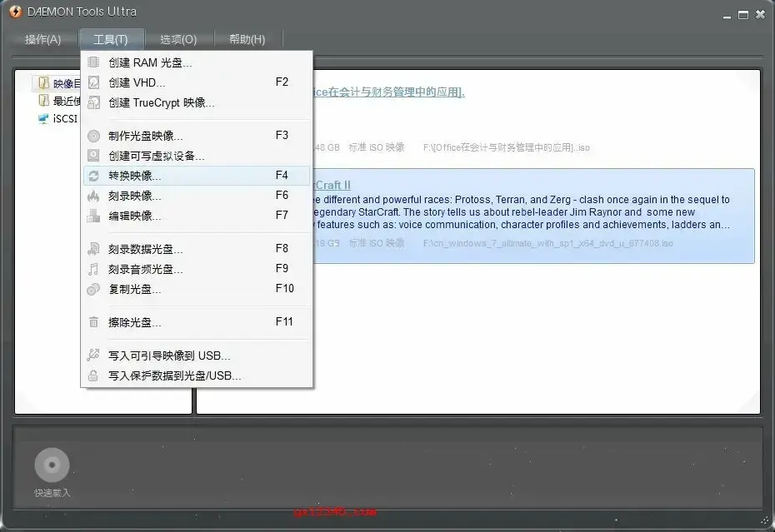775x532 pixels.
Task: Click the 刻录映像 flame icon
Action: tap(93, 196)
